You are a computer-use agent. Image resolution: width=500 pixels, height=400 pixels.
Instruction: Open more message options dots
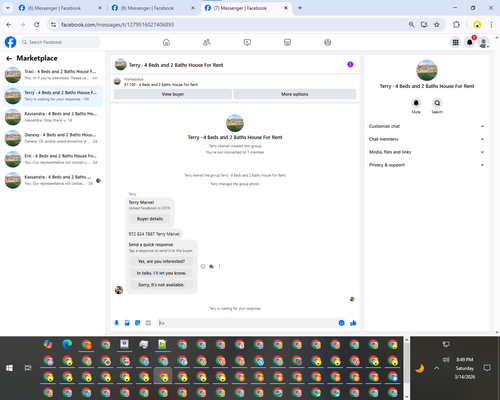(219, 266)
